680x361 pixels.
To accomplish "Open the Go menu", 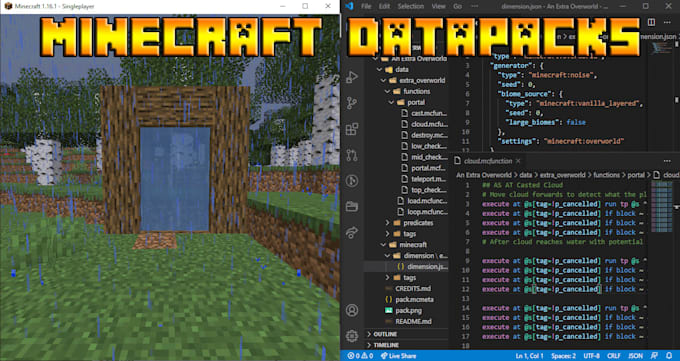I will click(x=458, y=6).
